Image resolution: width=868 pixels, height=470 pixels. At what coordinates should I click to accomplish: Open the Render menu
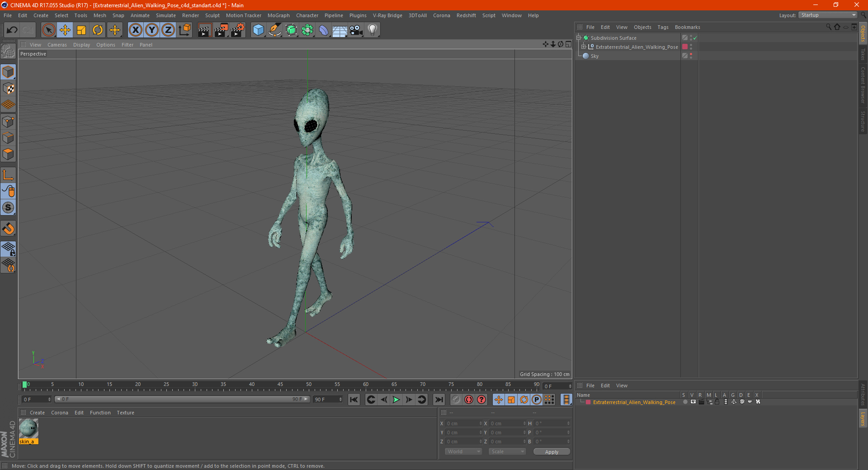(190, 15)
